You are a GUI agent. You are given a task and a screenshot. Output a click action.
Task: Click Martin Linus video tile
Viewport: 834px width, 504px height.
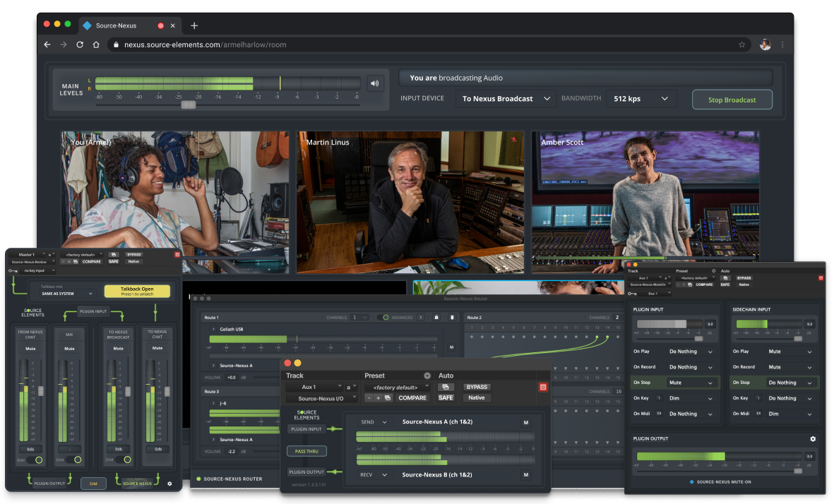point(410,203)
